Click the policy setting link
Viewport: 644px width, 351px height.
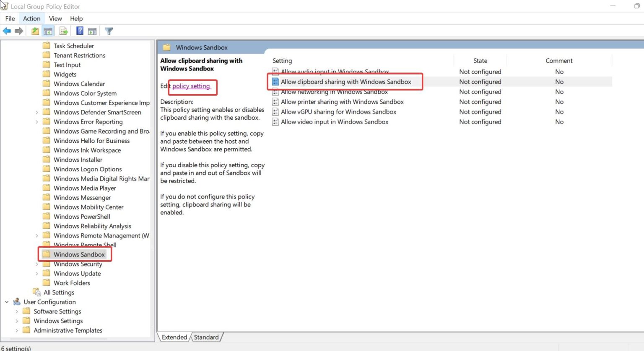[x=192, y=86]
